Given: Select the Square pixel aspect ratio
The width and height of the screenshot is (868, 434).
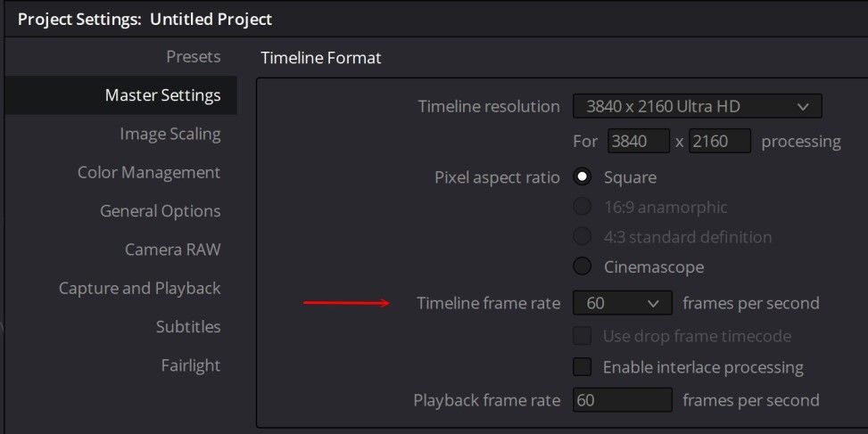Looking at the screenshot, I should click(583, 177).
